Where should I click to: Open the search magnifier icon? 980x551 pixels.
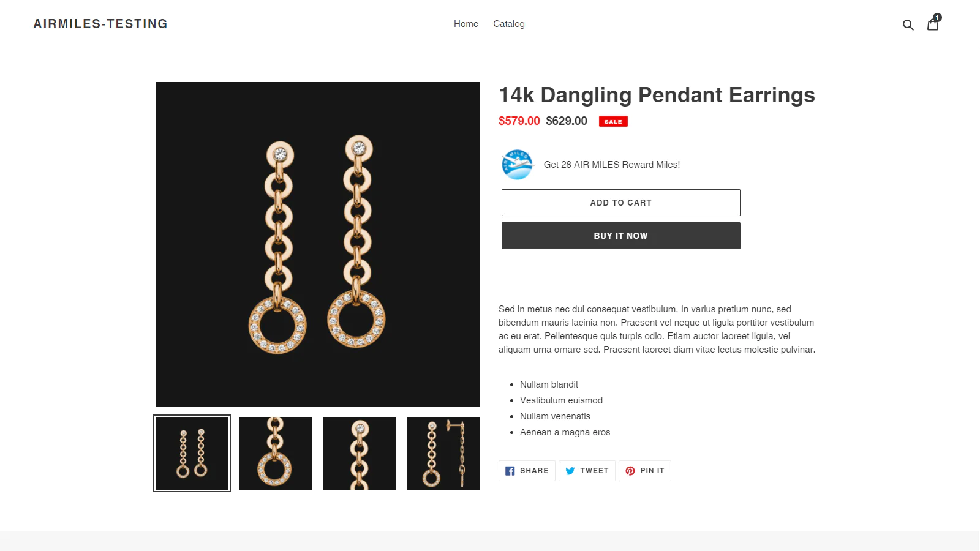point(908,24)
